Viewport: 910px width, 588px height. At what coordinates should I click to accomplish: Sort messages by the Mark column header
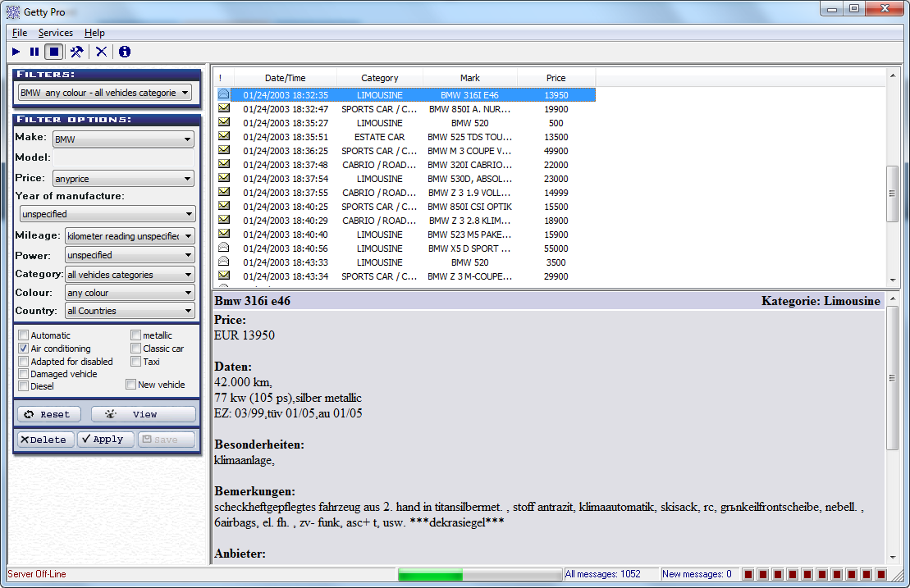(x=470, y=78)
